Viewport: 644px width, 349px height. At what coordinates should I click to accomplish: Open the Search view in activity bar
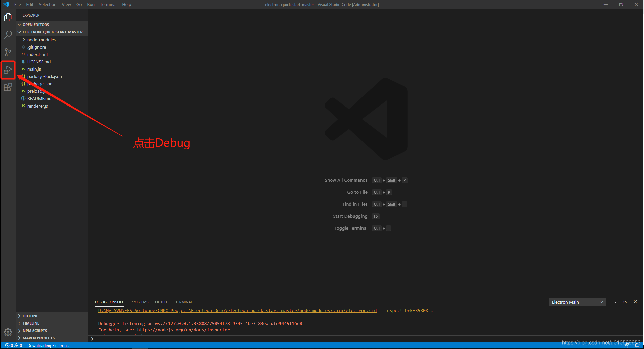point(8,35)
